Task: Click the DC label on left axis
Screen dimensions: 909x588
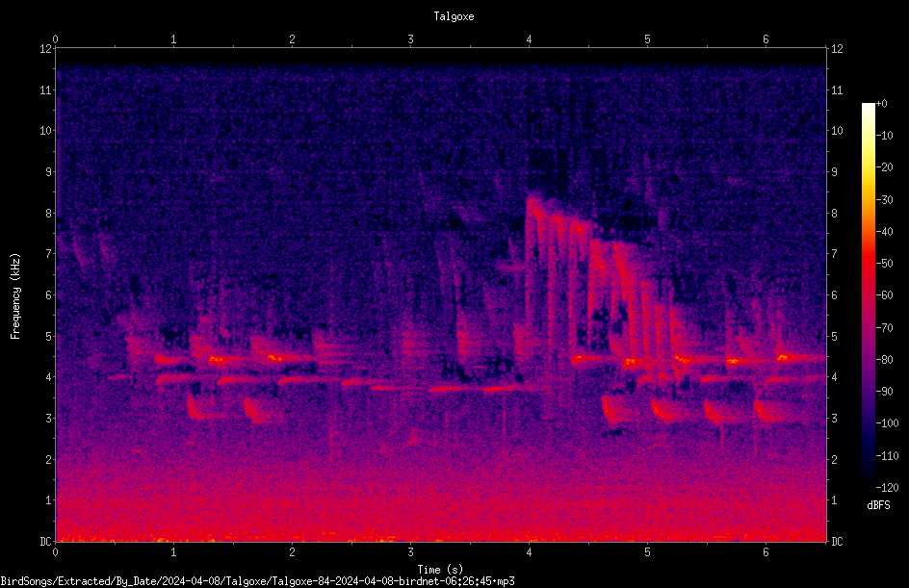Action: [45, 541]
